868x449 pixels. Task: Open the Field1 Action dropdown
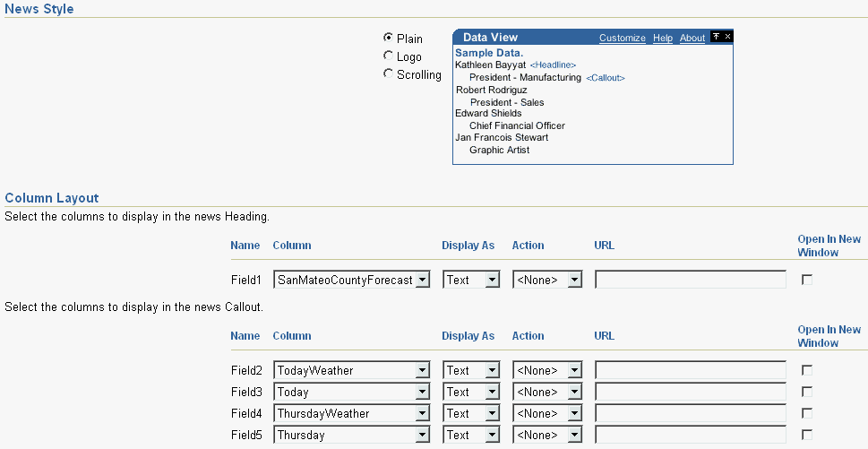[x=547, y=280]
